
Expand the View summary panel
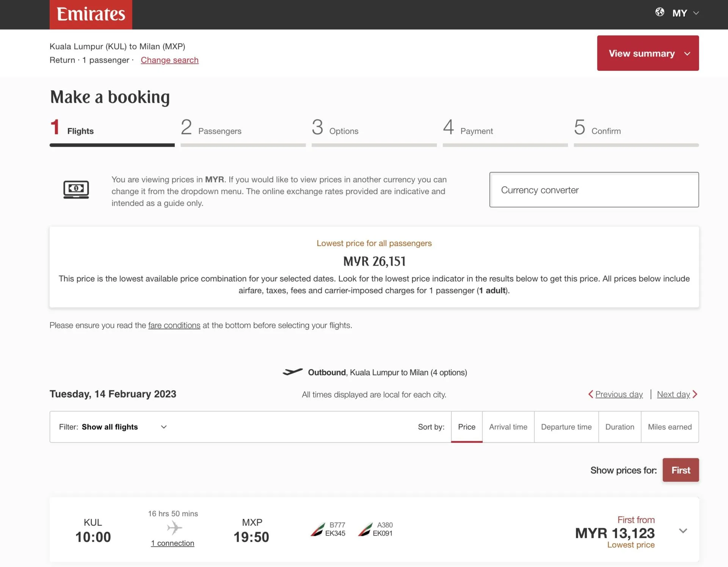click(647, 53)
